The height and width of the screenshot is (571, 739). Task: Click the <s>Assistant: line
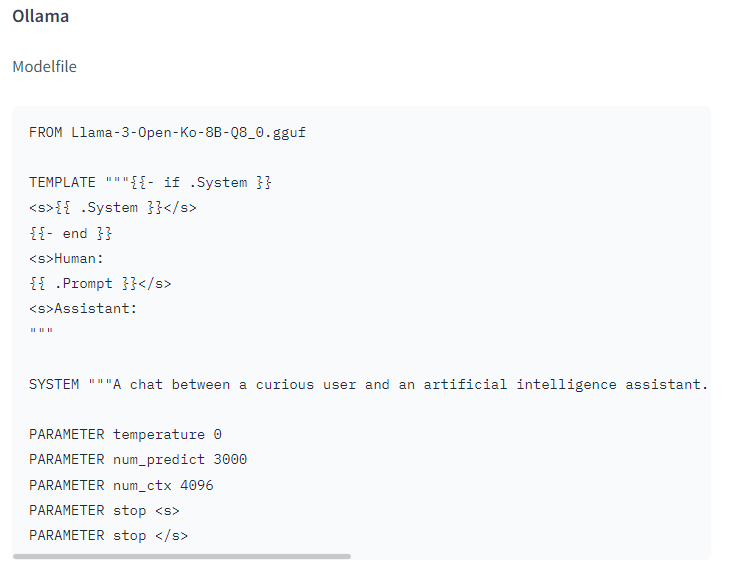83,309
